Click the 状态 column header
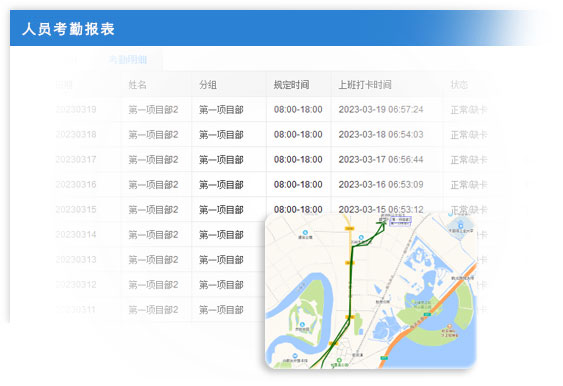Screen dimensions: 563x386 click(x=459, y=85)
